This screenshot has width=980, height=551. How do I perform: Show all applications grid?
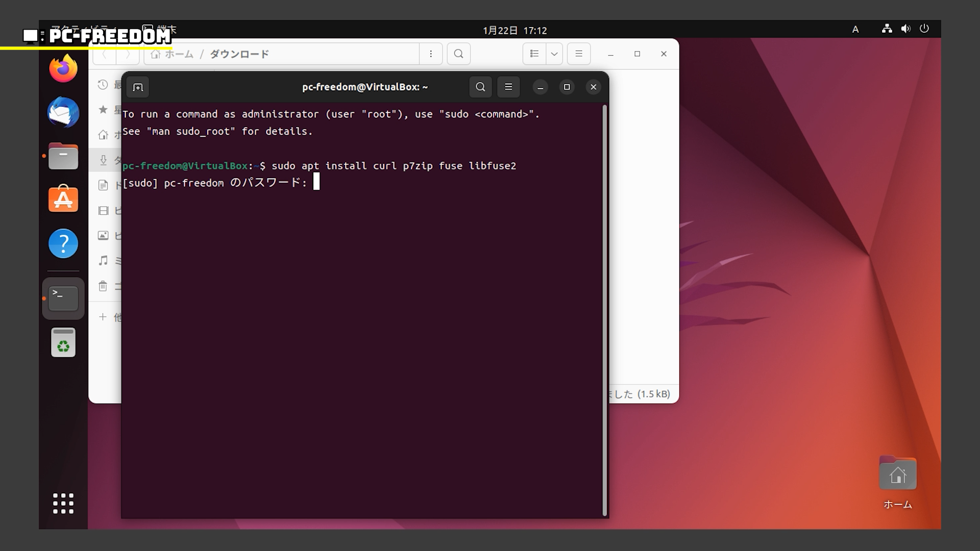[63, 503]
